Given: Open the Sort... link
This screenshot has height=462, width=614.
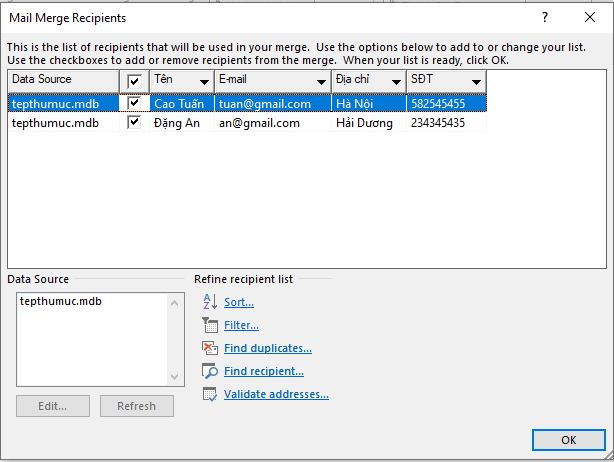Looking at the screenshot, I should coord(239,302).
